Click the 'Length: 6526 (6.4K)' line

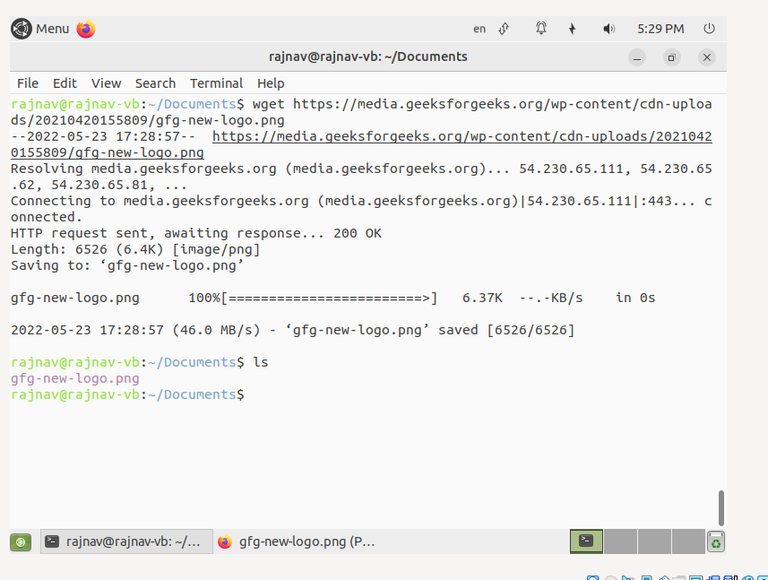pyautogui.click(x=135, y=249)
